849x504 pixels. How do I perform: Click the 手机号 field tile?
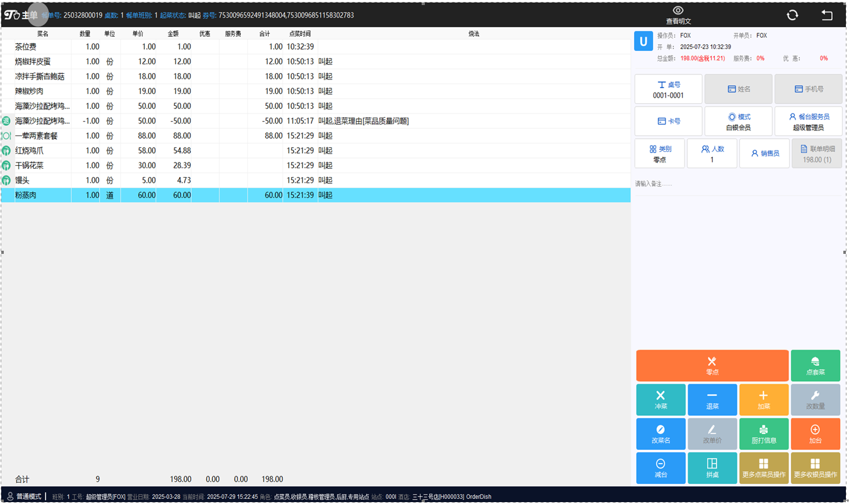(x=808, y=89)
